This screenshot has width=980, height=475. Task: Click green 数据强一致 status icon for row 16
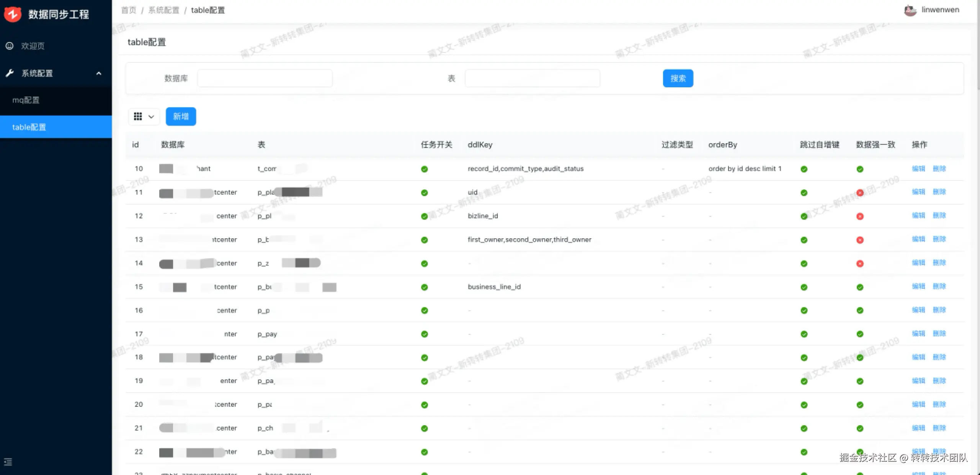(860, 311)
